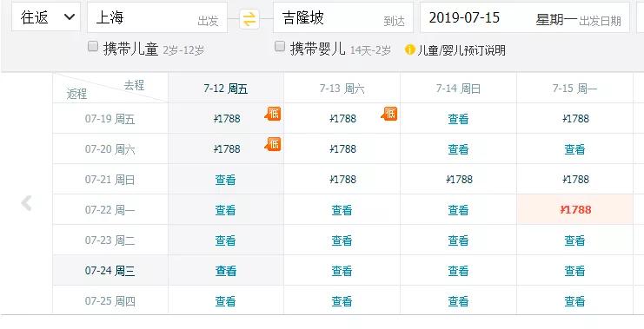The height and width of the screenshot is (329, 644).
Task: Select the 07-21 周日 return row header
Action: 110,180
